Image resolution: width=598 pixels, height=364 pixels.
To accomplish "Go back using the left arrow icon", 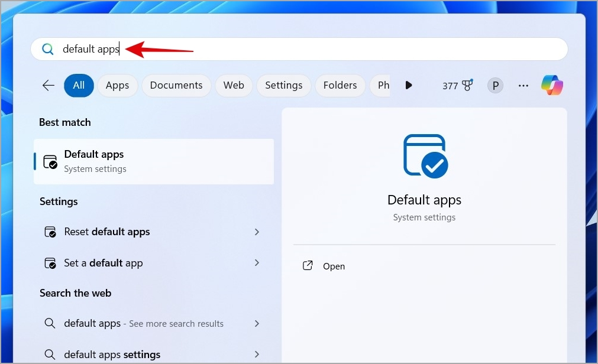I will 49,85.
